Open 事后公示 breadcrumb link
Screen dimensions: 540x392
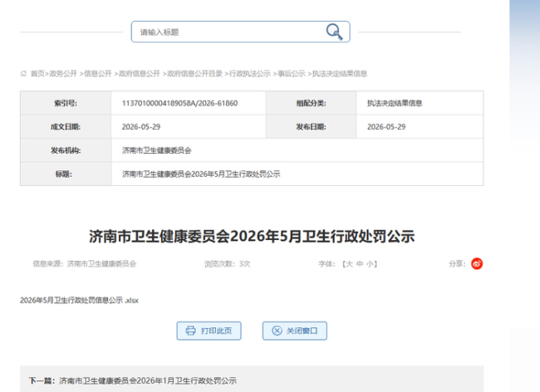(292, 74)
